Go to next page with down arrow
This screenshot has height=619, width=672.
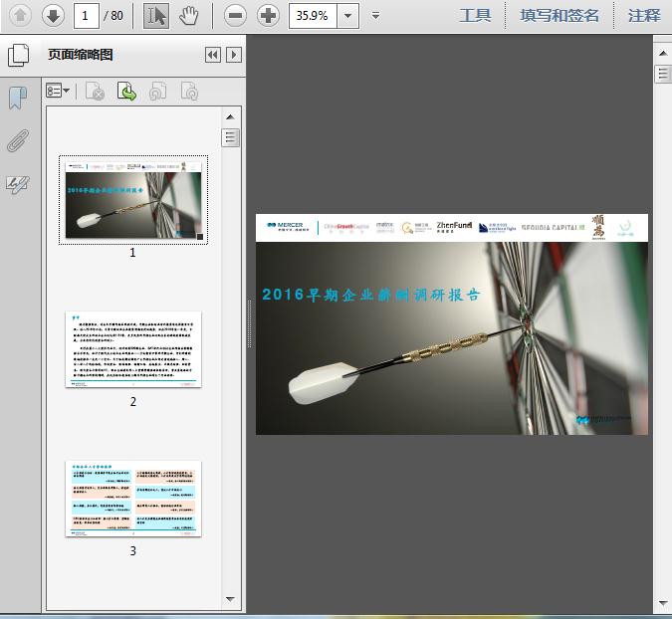(53, 15)
